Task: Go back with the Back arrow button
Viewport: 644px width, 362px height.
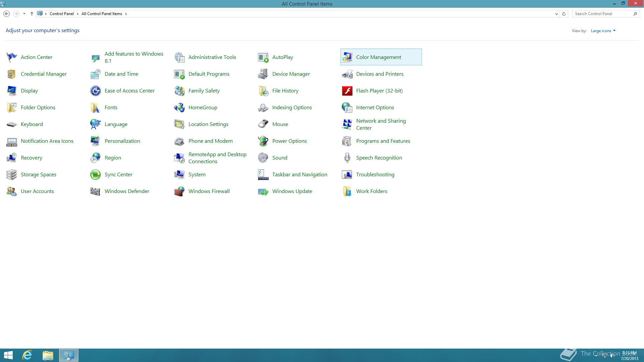Action: (x=6, y=14)
